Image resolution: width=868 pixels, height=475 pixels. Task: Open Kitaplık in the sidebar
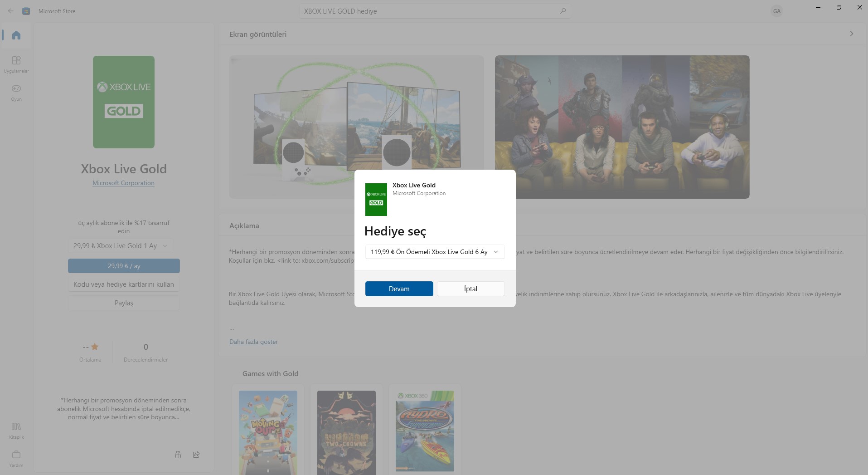16,431
